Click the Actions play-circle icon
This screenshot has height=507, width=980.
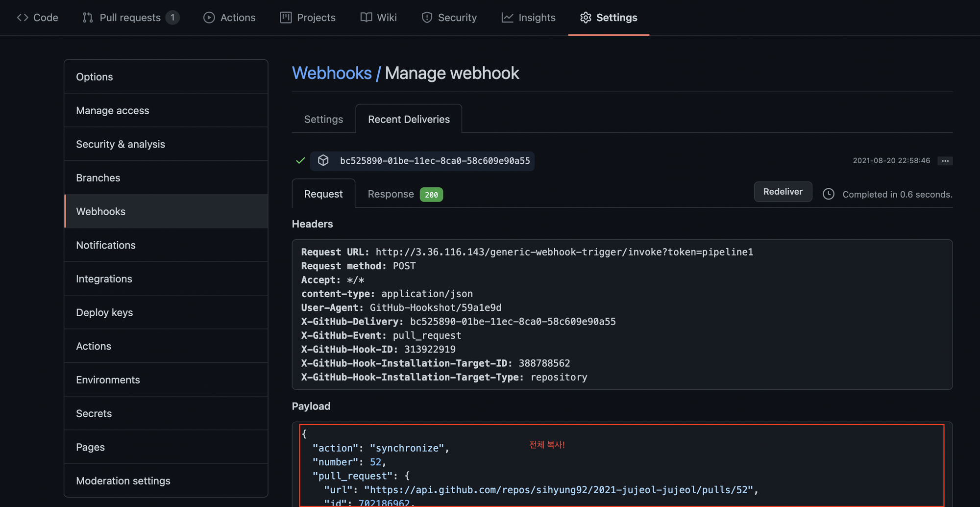point(209,18)
